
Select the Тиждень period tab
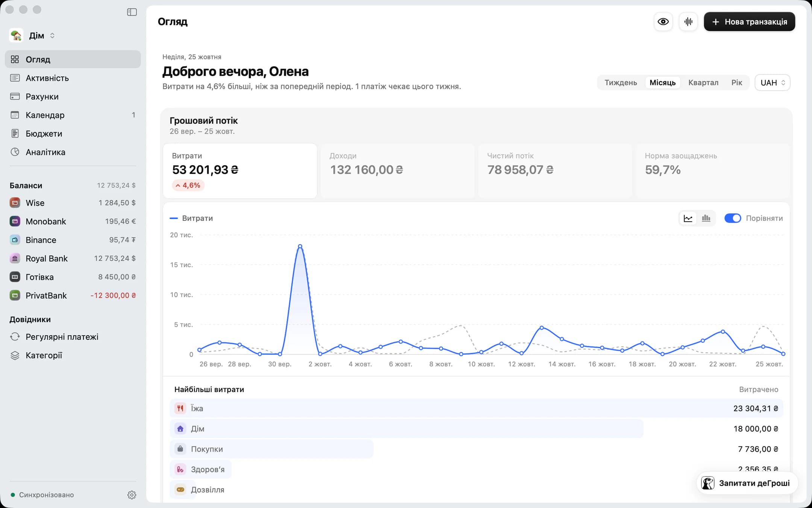[x=621, y=83]
